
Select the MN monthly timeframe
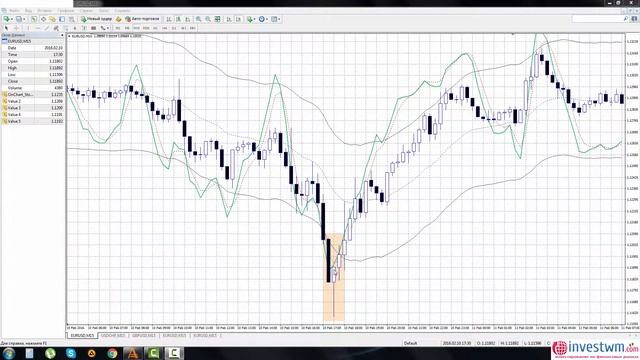(193, 28)
